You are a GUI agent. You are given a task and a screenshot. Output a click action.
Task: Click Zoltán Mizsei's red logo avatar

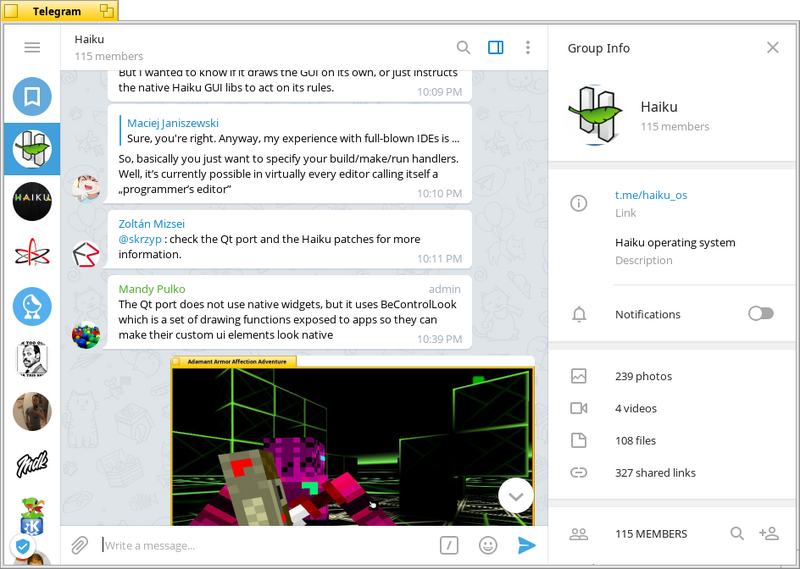click(86, 255)
